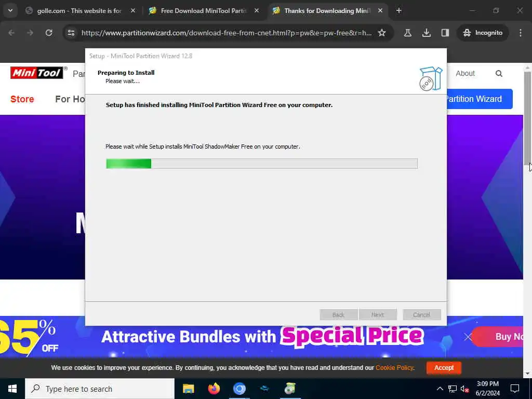Go forward in browser history

pyautogui.click(x=30, y=33)
